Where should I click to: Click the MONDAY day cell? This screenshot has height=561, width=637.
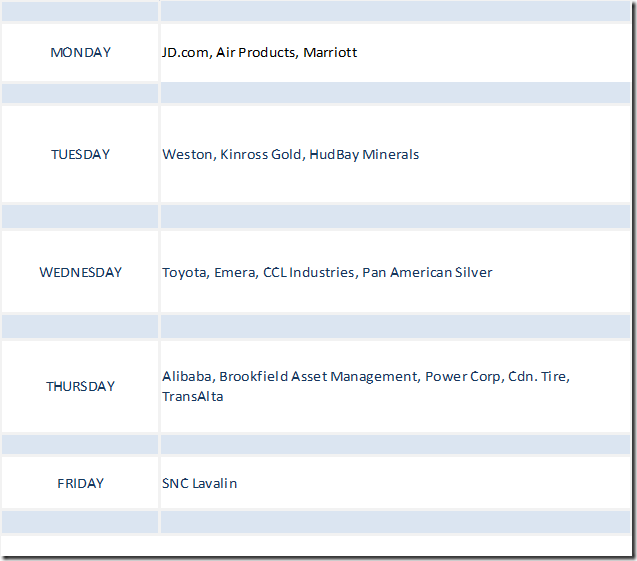coord(81,52)
